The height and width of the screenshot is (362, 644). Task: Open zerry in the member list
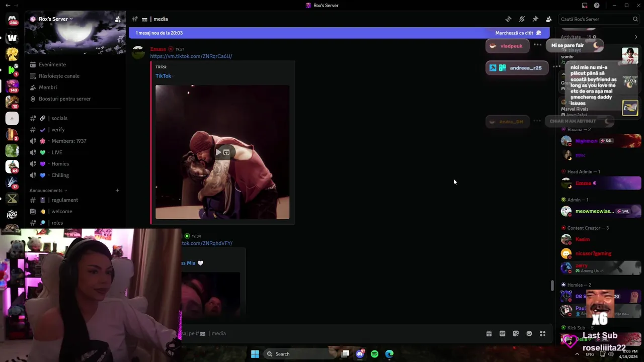coord(600,268)
